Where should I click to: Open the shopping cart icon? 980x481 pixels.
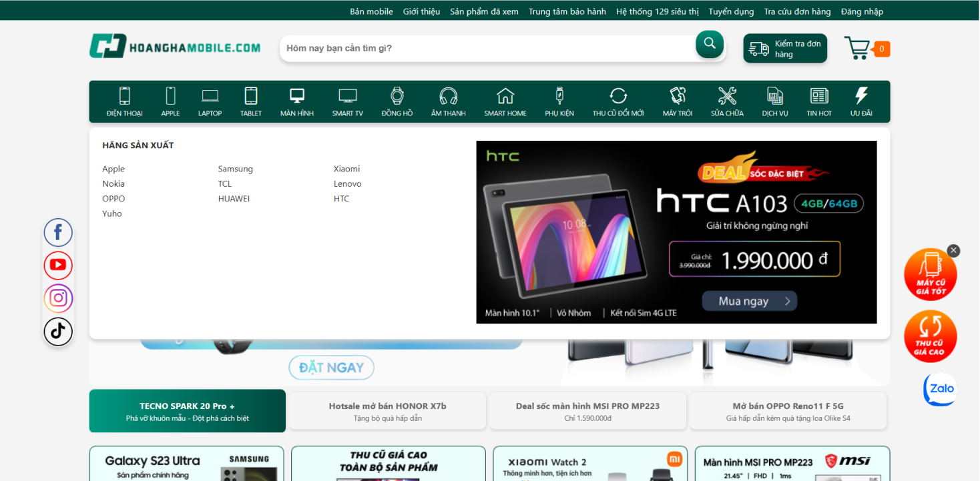[858, 48]
